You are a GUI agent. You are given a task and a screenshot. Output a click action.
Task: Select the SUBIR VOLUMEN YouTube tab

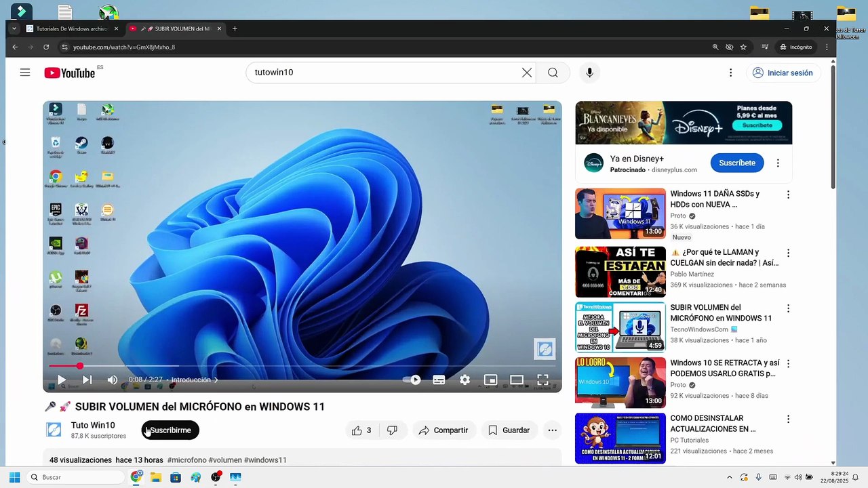pos(175,29)
